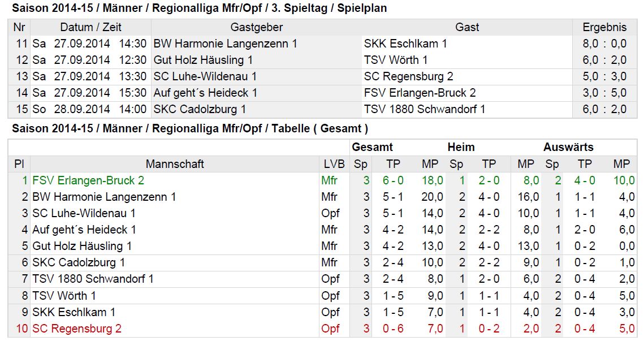Click TSV 1880 Schwandorf 1 in standings
The height and width of the screenshot is (341, 644).
click(93, 279)
